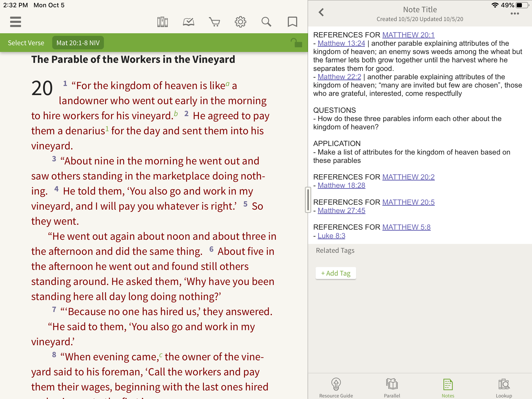Go back with the note chevron
Screen dimensions: 532x399
321,12
